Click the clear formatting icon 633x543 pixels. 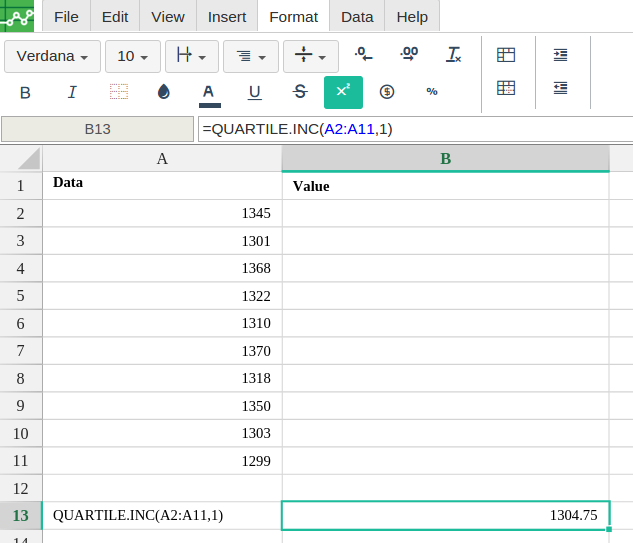[454, 55]
